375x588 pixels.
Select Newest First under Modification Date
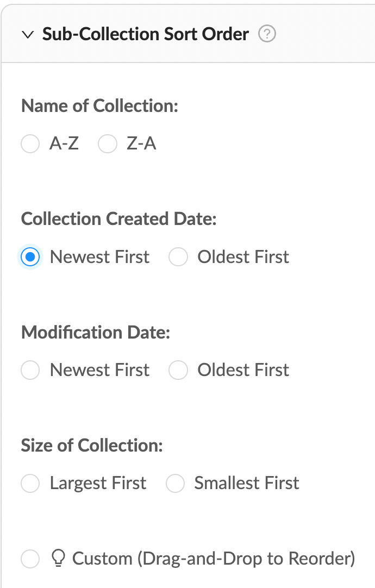point(30,370)
